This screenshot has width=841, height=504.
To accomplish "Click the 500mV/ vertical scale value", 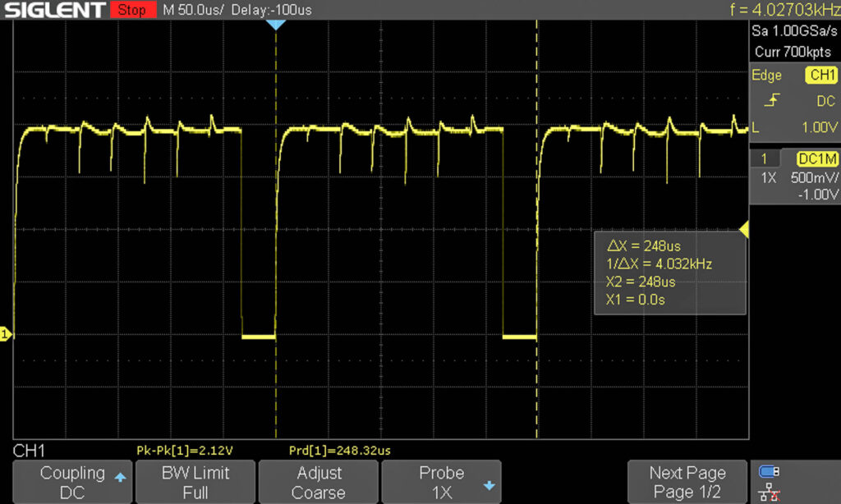I will [x=814, y=177].
